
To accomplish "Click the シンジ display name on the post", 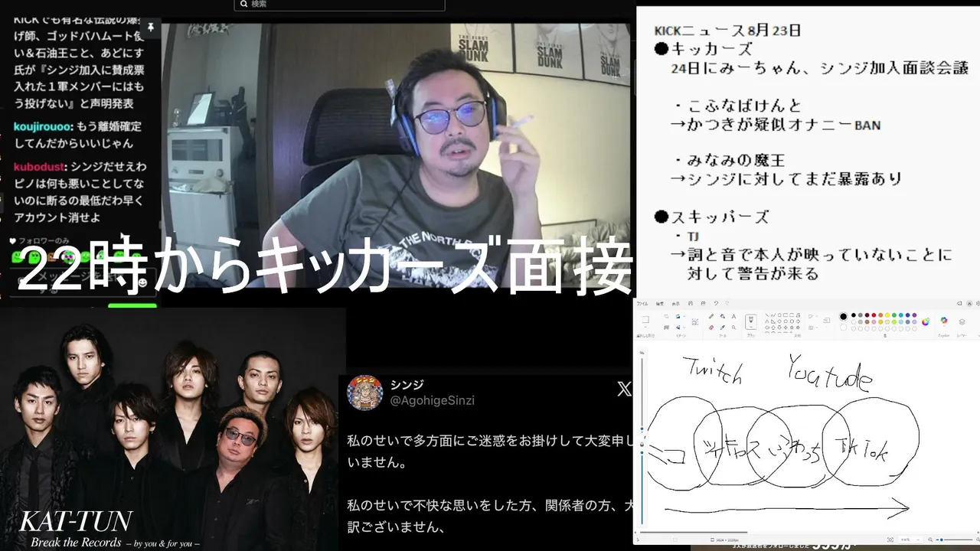I will [407, 384].
